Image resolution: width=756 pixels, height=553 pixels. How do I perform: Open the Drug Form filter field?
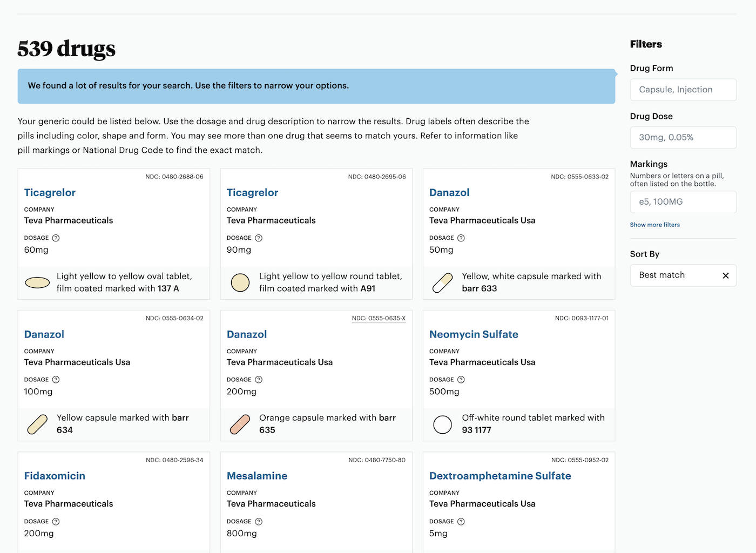pos(683,90)
